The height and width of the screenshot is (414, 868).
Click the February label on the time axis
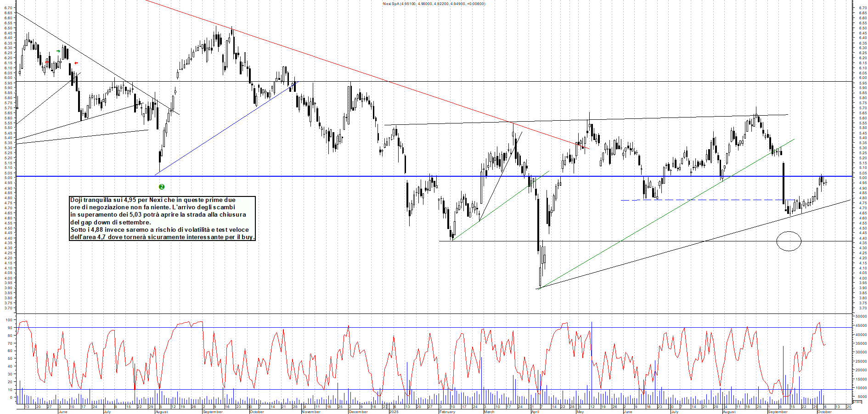[447, 412]
